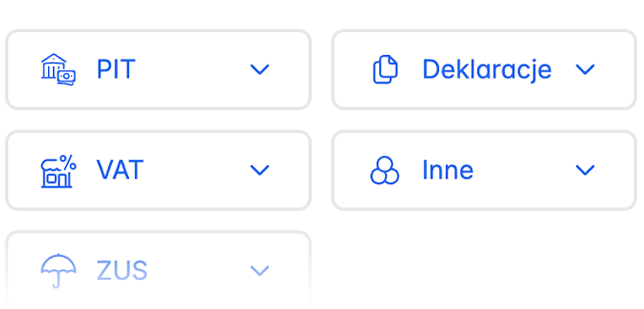Click the three circles icon beside Inne
The image size is (644, 309).
click(x=384, y=171)
